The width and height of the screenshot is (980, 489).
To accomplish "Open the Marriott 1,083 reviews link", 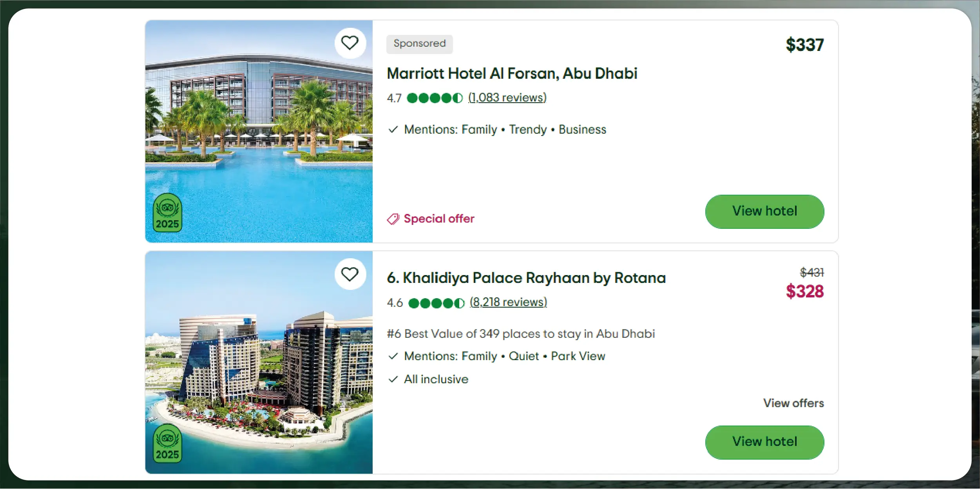I will [507, 98].
